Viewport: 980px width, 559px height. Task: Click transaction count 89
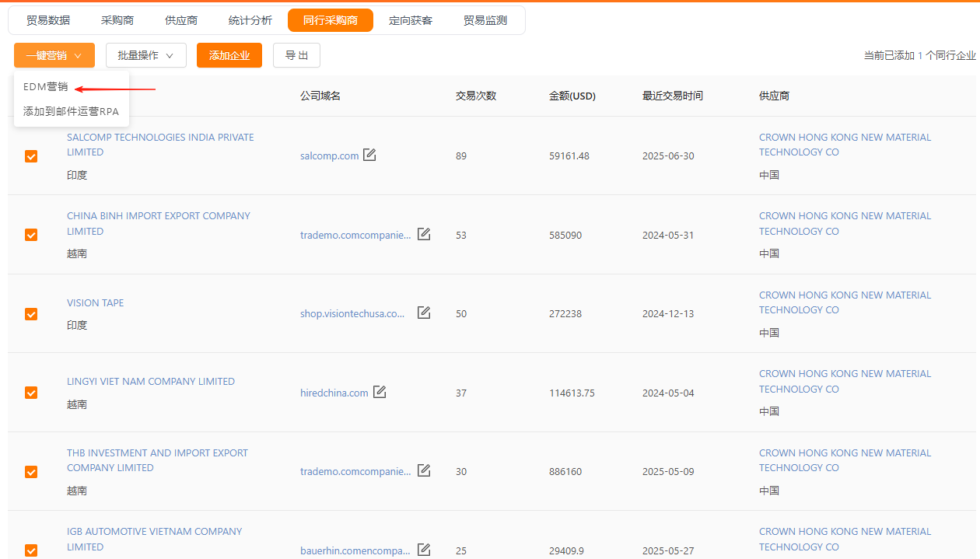point(461,155)
